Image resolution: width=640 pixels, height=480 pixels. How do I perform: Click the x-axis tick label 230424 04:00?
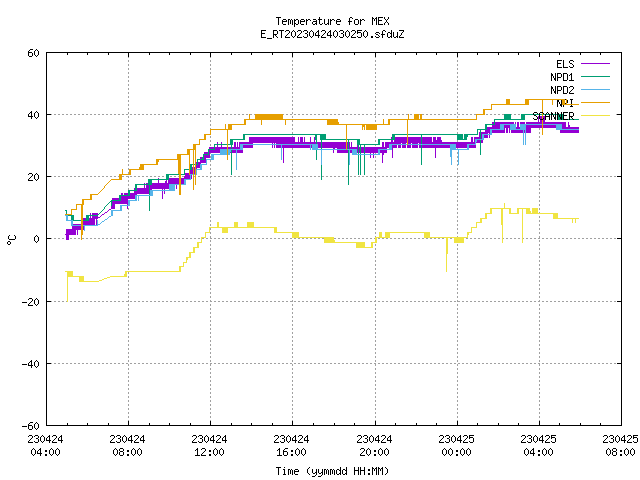coord(45,445)
